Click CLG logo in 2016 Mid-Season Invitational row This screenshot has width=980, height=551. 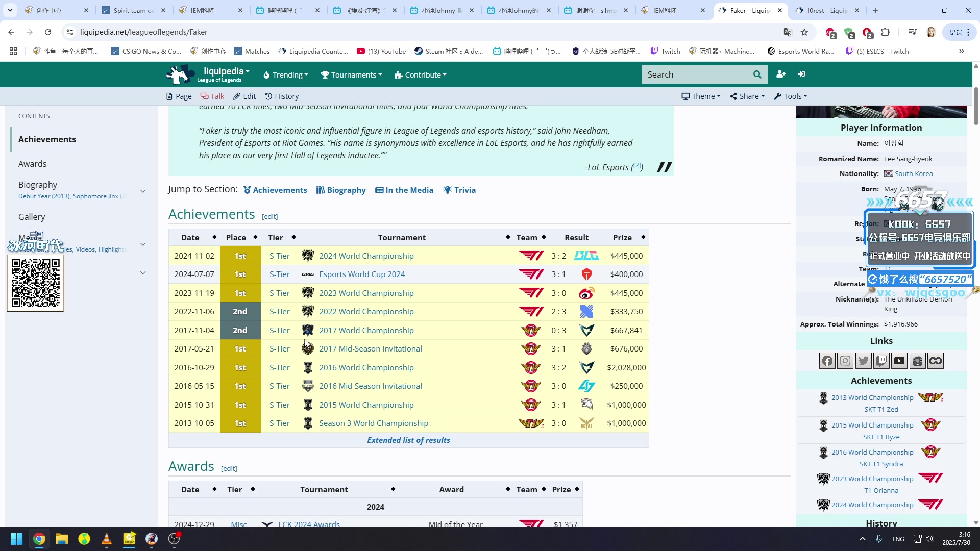[586, 386]
